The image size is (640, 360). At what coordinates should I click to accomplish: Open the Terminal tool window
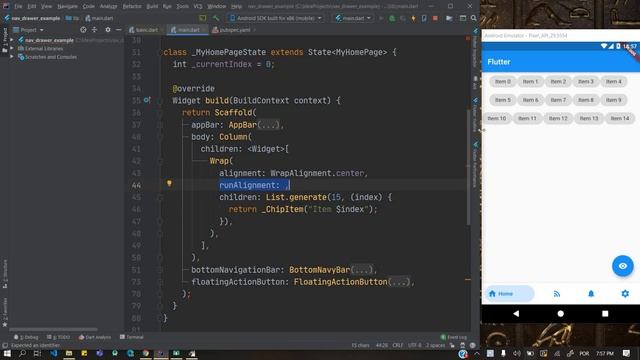pyautogui.click(x=131, y=337)
